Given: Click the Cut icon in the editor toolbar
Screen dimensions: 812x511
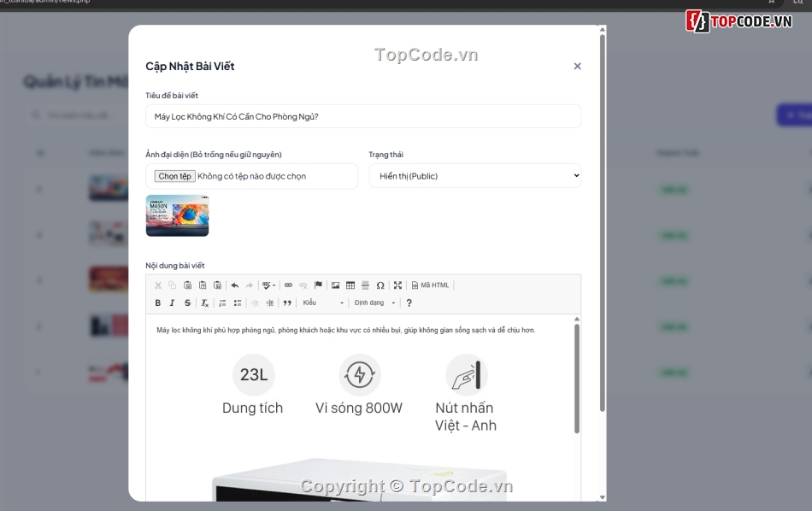Looking at the screenshot, I should coord(158,285).
